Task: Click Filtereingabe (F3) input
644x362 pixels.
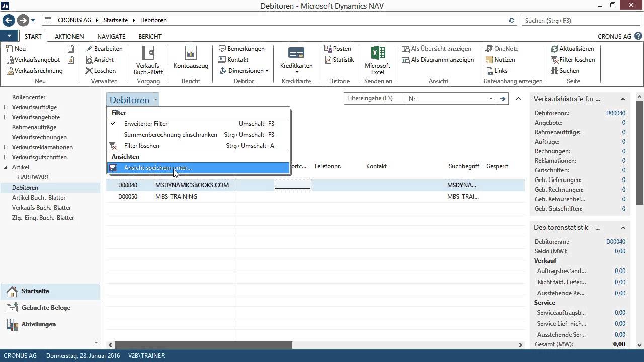Action: (x=375, y=99)
